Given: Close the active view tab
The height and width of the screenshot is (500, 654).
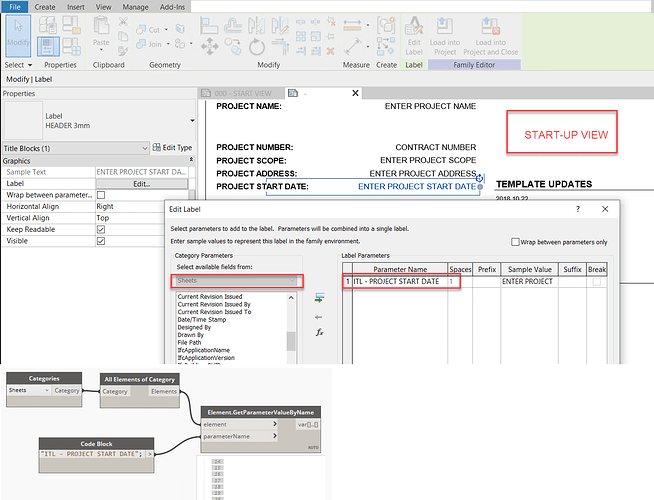Looking at the screenshot, I should 355,93.
